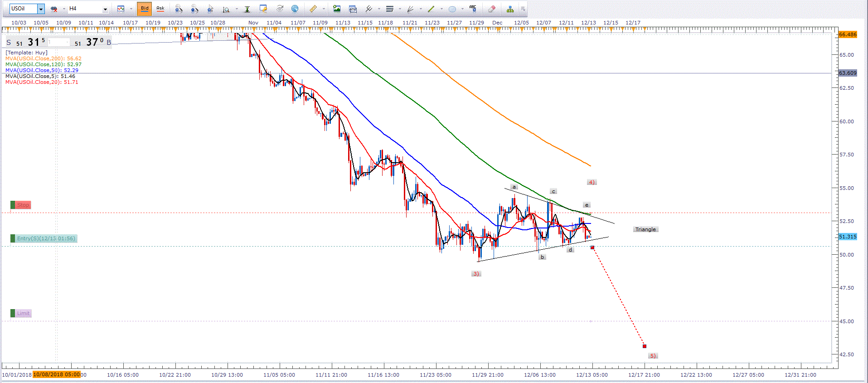Select the ruler measurement tool

(313, 9)
